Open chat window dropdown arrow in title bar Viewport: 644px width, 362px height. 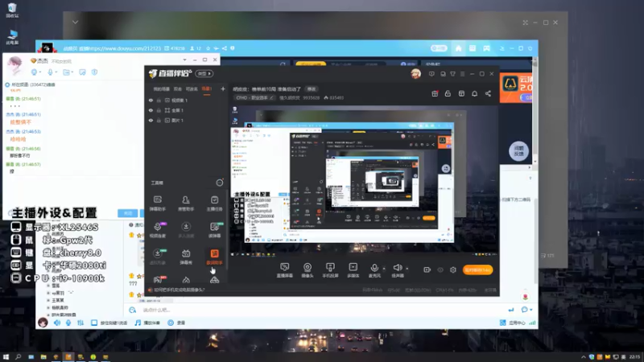click(x=184, y=60)
